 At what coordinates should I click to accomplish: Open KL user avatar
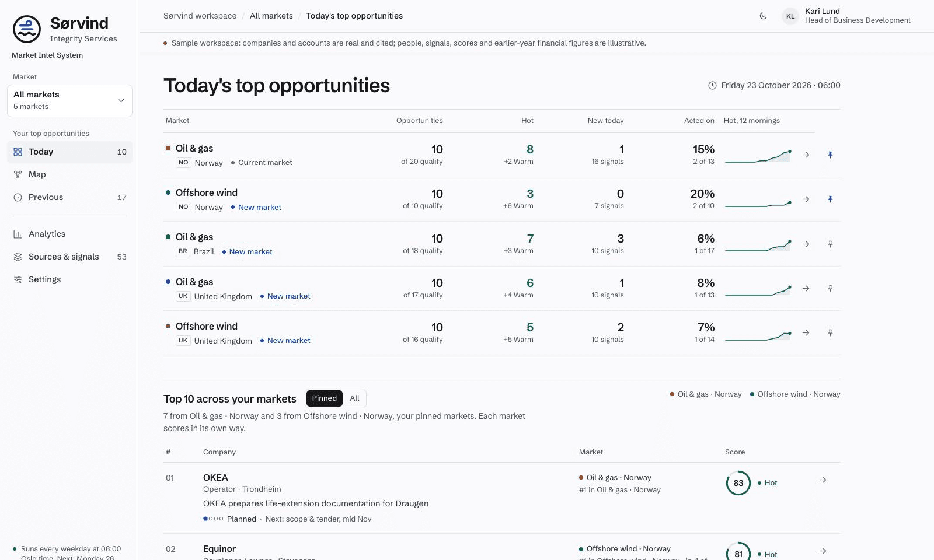point(790,16)
